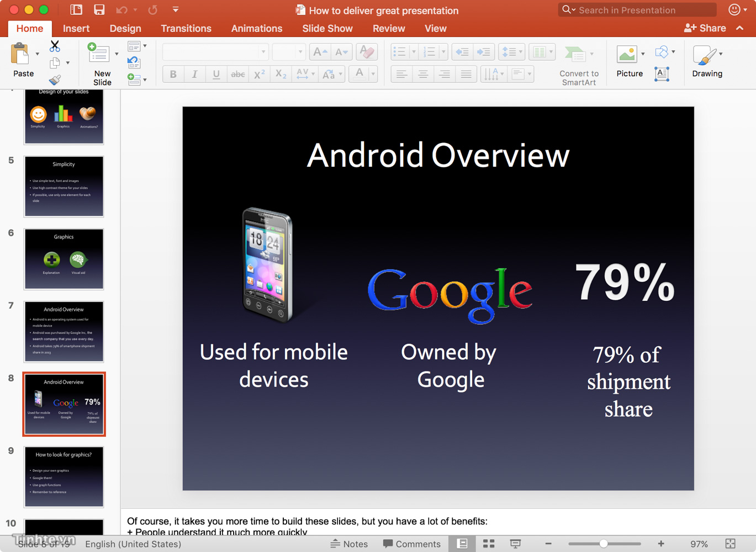Viewport: 756px width, 552px height.
Task: Fit slide to window icon
Action: click(x=730, y=544)
